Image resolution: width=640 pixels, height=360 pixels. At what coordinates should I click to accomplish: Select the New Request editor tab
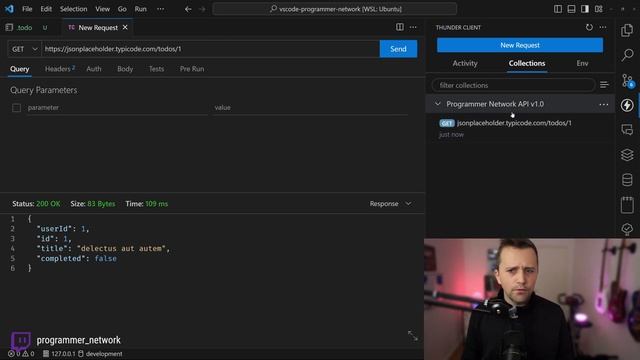coord(98,27)
